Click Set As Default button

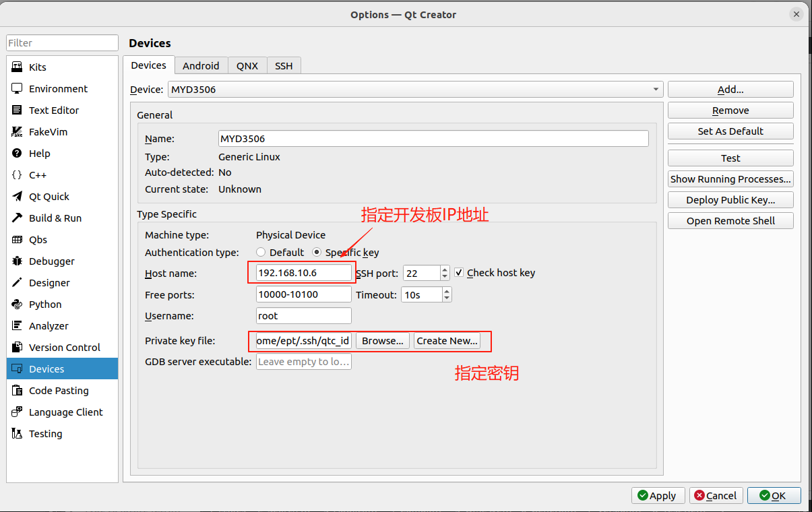(730, 131)
